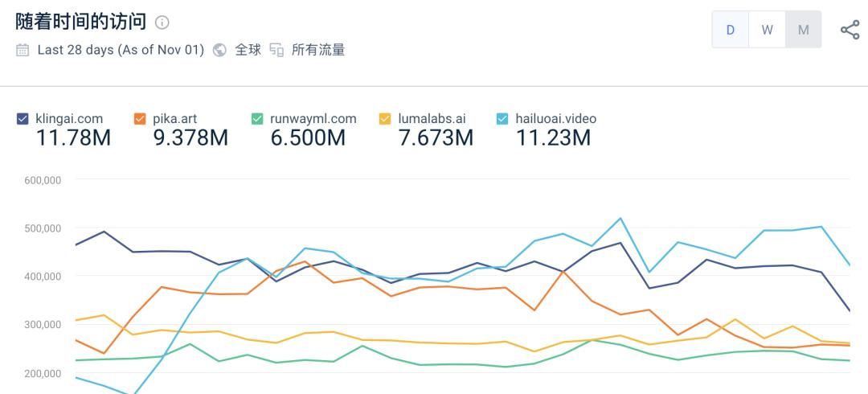Toggle the hailuoai.video series checkbox
Screen dimensions: 868x394
[502, 119]
